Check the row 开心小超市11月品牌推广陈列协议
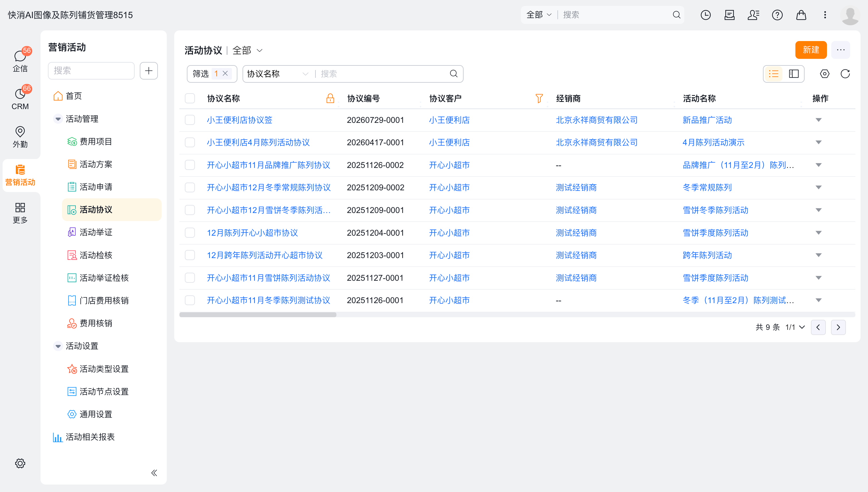Screen dimensions: 868x492 pos(190,165)
